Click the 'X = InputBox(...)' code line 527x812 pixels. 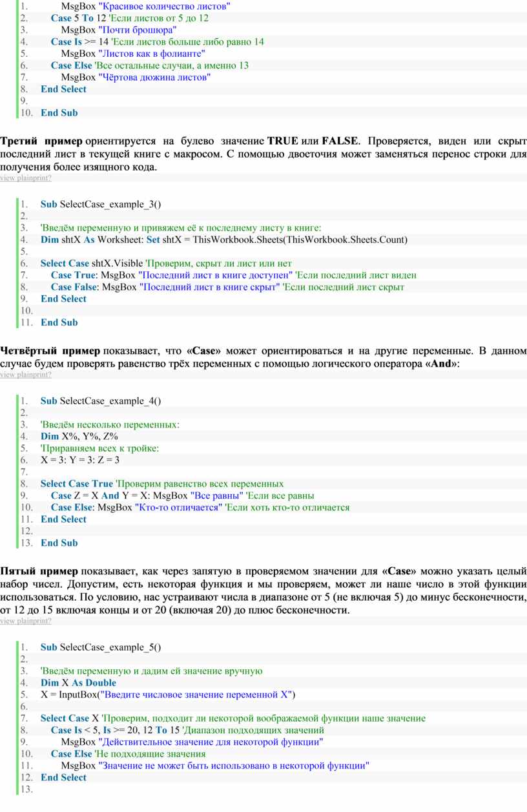168,694
